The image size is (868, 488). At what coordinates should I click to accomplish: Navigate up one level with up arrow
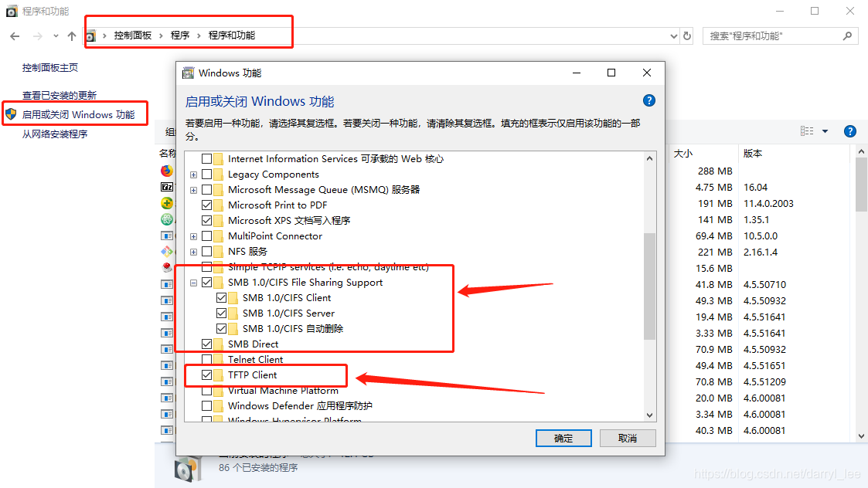tap(71, 36)
